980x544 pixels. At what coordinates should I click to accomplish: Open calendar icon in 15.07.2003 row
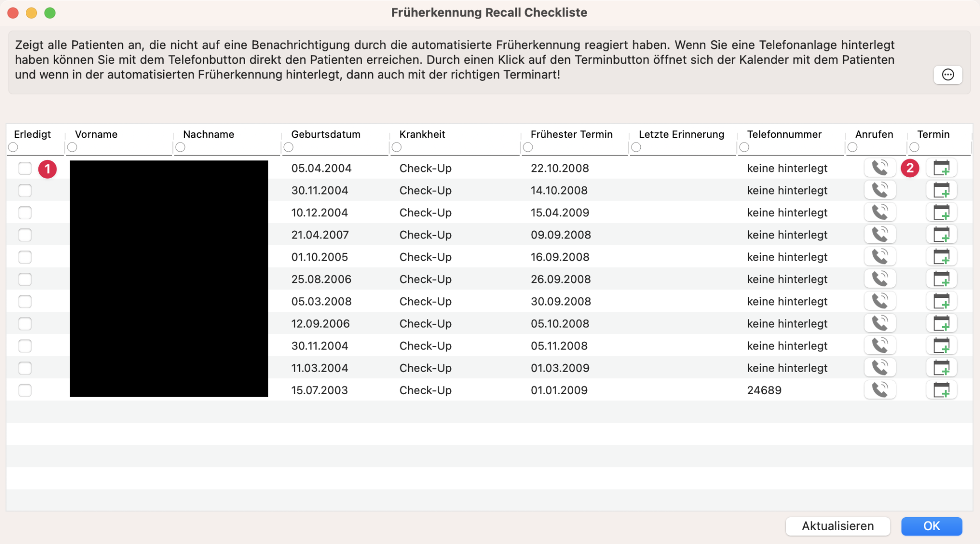(x=941, y=390)
